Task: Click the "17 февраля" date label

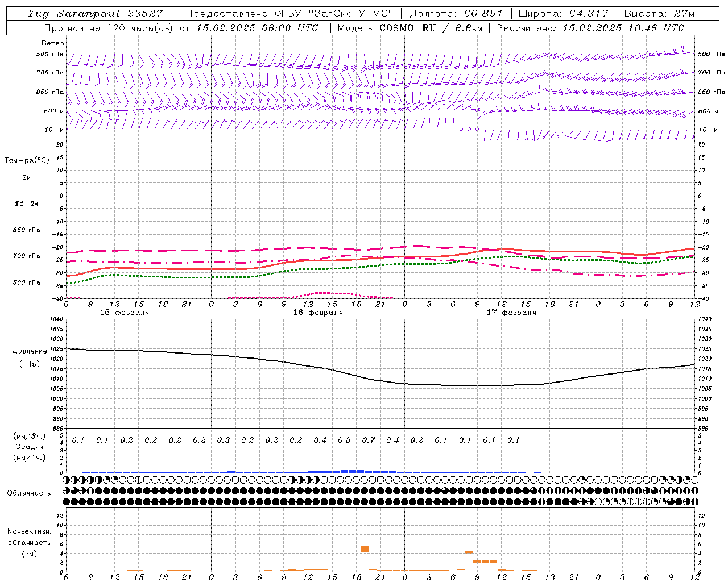Action: click(x=511, y=313)
